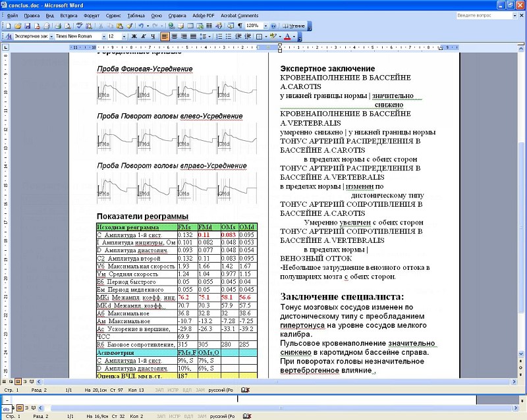Place the cursor in 'Заключение специалиста:' heading
The height and width of the screenshot is (420, 527).
click(x=342, y=297)
